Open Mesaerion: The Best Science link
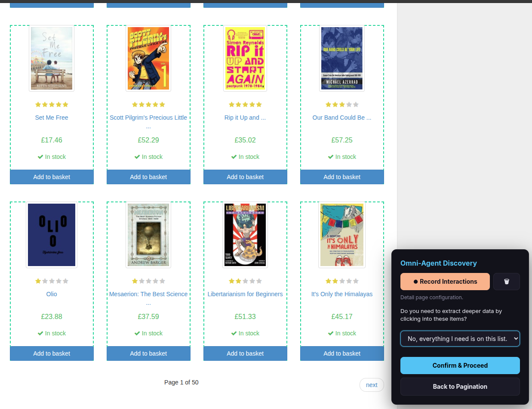 click(x=148, y=294)
